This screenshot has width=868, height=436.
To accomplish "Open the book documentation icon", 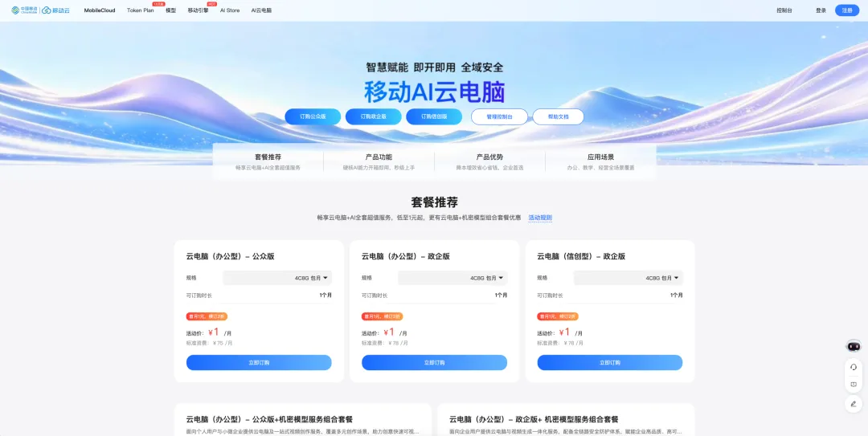I will point(854,385).
